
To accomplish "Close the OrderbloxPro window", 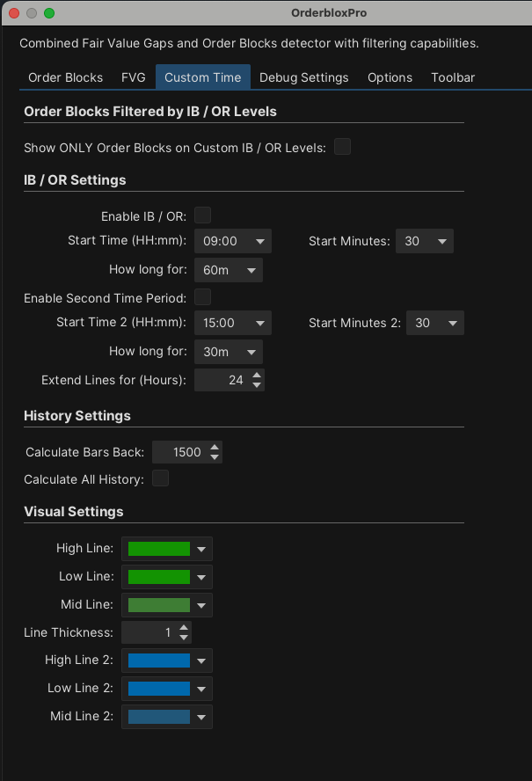I will tap(14, 13).
